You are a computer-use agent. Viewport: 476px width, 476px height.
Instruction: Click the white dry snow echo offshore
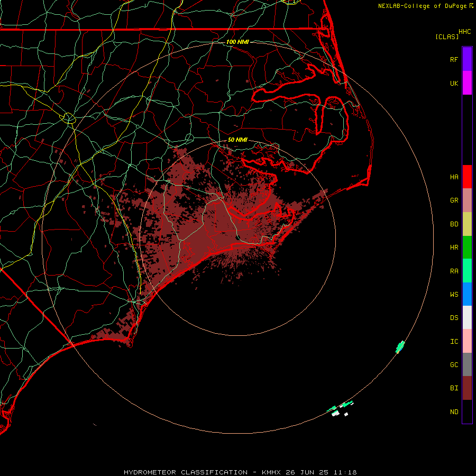335,413
